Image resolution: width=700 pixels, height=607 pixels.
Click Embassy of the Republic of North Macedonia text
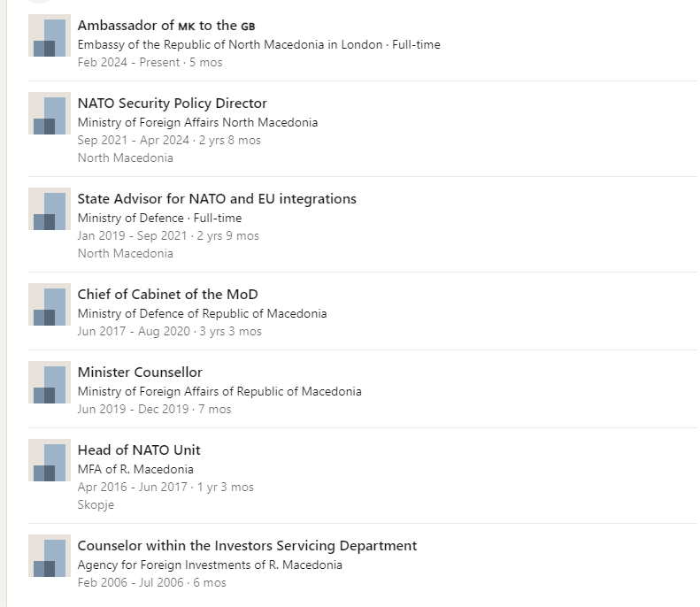point(230,44)
